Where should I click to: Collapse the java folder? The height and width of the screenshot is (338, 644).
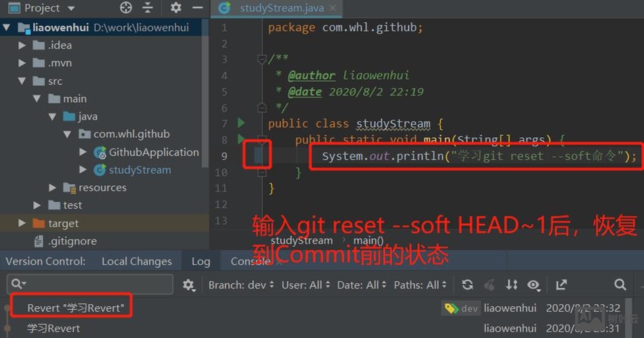(52, 117)
